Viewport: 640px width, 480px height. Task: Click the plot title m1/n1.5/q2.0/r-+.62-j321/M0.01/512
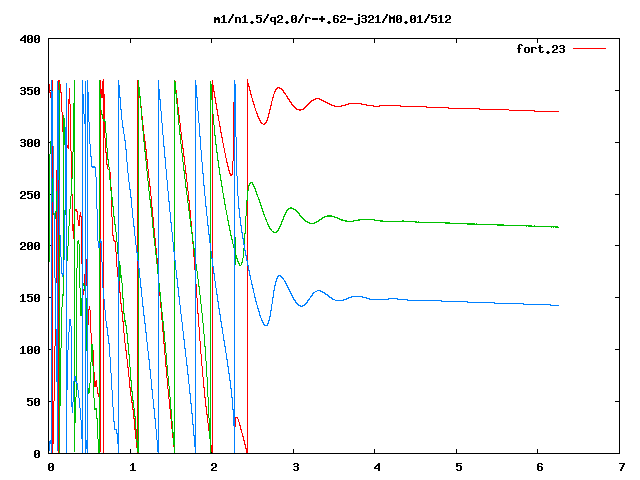(x=332, y=19)
